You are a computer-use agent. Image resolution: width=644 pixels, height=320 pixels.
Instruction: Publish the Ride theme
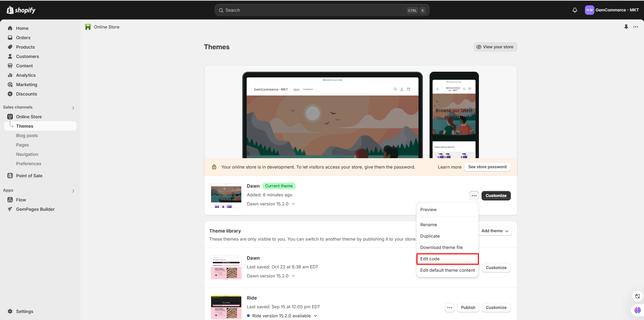pyautogui.click(x=468, y=308)
